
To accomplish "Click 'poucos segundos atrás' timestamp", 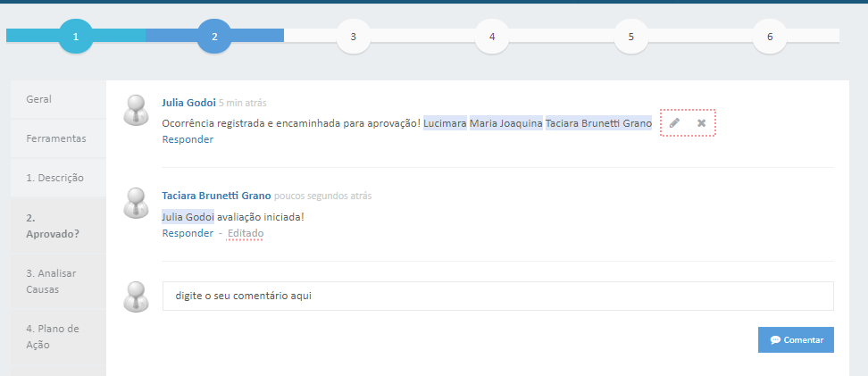I will coord(322,196).
